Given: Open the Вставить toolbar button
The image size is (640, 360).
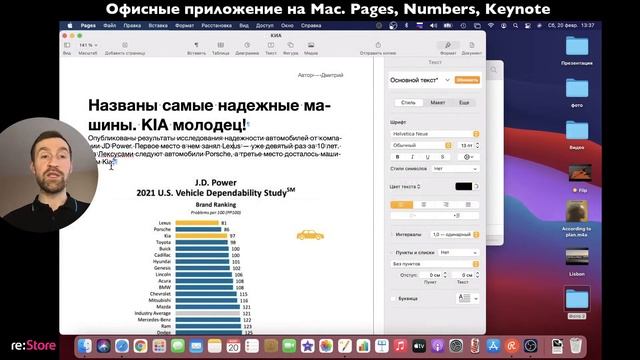Looking at the screenshot, I should point(196,45).
